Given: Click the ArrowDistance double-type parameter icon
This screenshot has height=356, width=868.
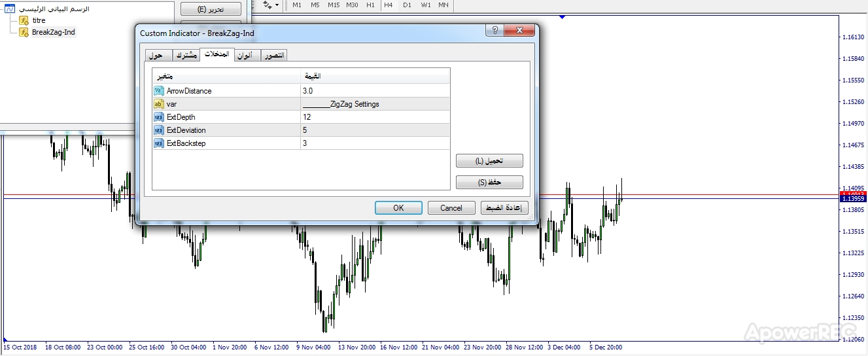Looking at the screenshot, I should coord(159,91).
